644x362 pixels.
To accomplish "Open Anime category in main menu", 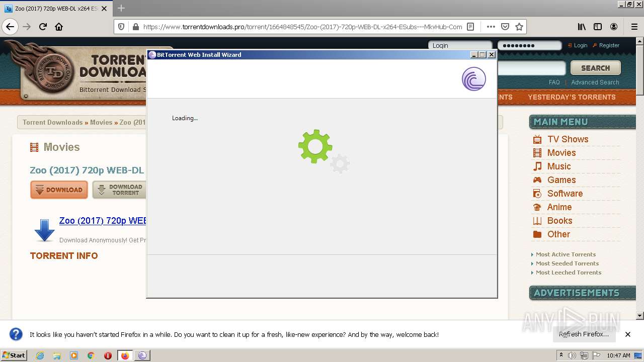I will pos(559,207).
